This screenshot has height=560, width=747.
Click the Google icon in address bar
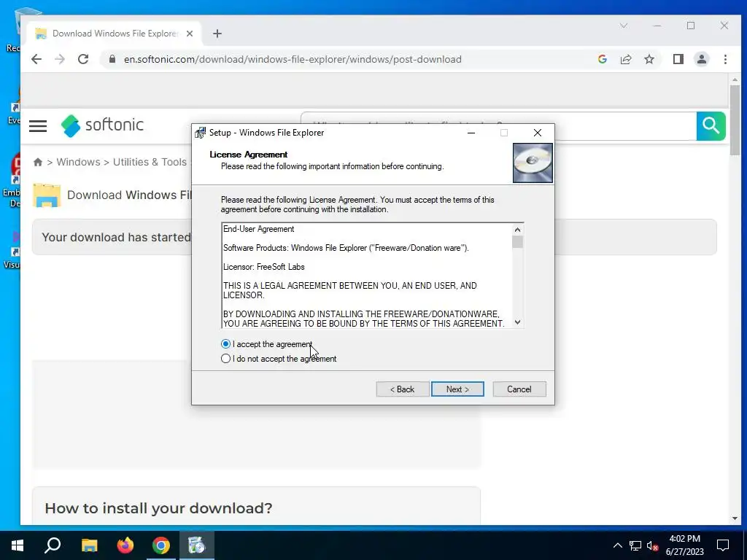pyautogui.click(x=602, y=59)
